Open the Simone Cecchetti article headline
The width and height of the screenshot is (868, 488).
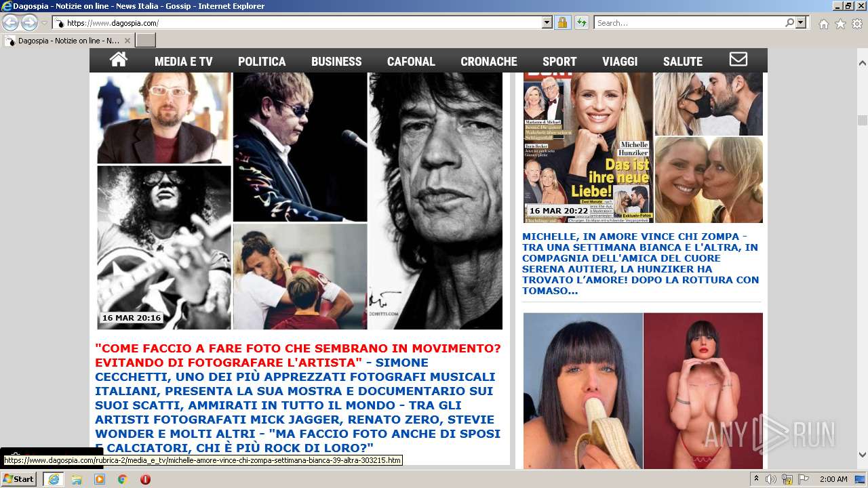[298, 398]
